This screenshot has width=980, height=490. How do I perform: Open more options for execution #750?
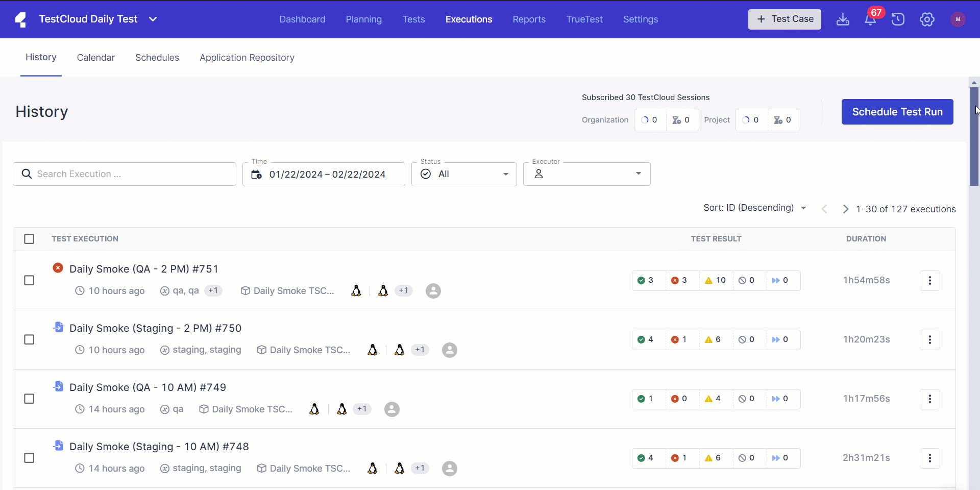point(929,339)
